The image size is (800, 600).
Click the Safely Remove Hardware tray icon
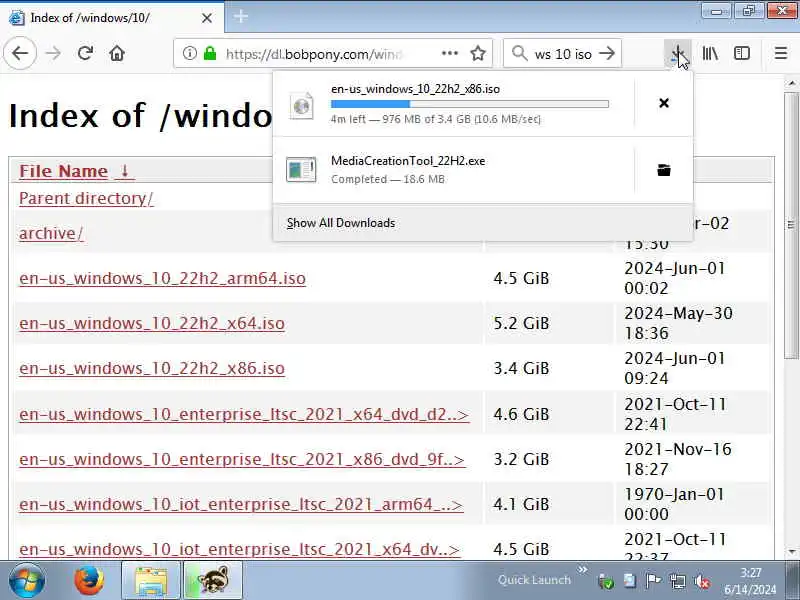pos(606,581)
